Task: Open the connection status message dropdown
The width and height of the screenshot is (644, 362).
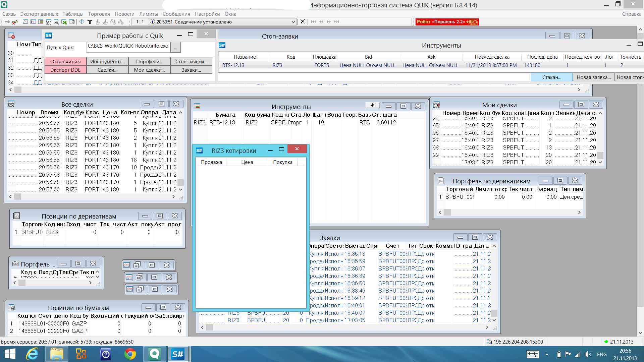Action: tap(293, 22)
